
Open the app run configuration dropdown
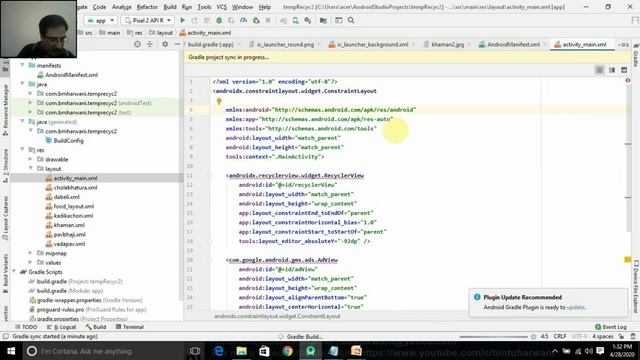100,20
